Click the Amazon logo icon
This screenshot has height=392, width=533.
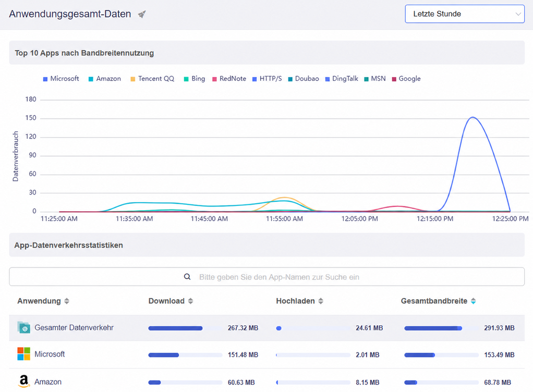pos(24,381)
